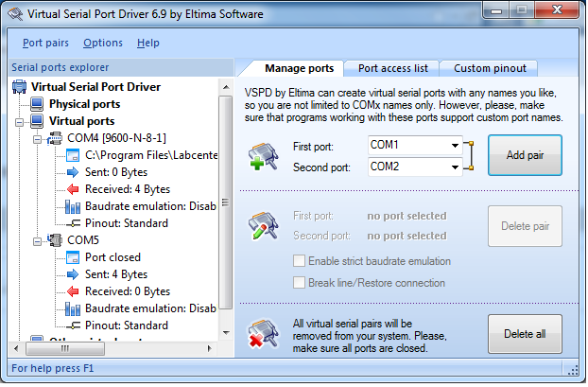This screenshot has width=588, height=387.
Task: Click the 'Received: 4 Bytes' text row
Action: tap(127, 189)
